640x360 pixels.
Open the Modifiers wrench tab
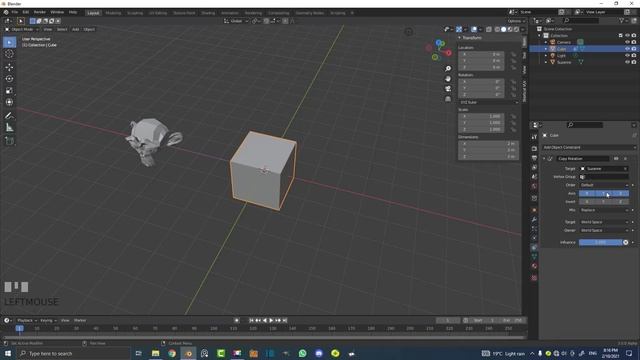point(534,220)
